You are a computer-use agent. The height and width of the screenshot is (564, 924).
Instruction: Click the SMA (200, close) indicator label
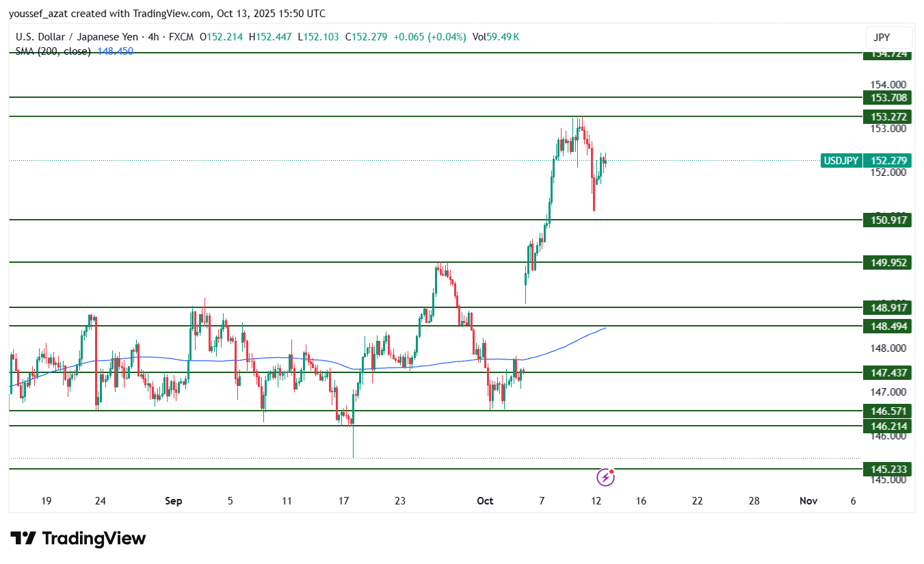click(53, 51)
